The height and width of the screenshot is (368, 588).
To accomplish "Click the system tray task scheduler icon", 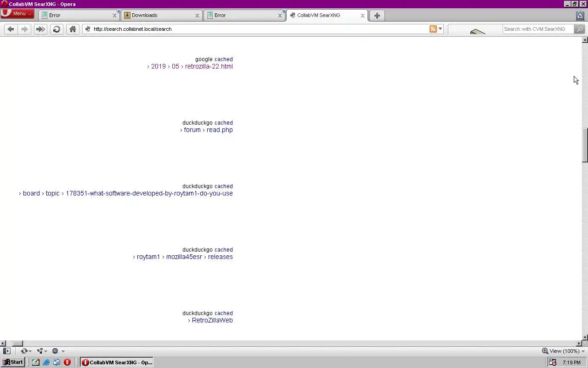I will [553, 362].
